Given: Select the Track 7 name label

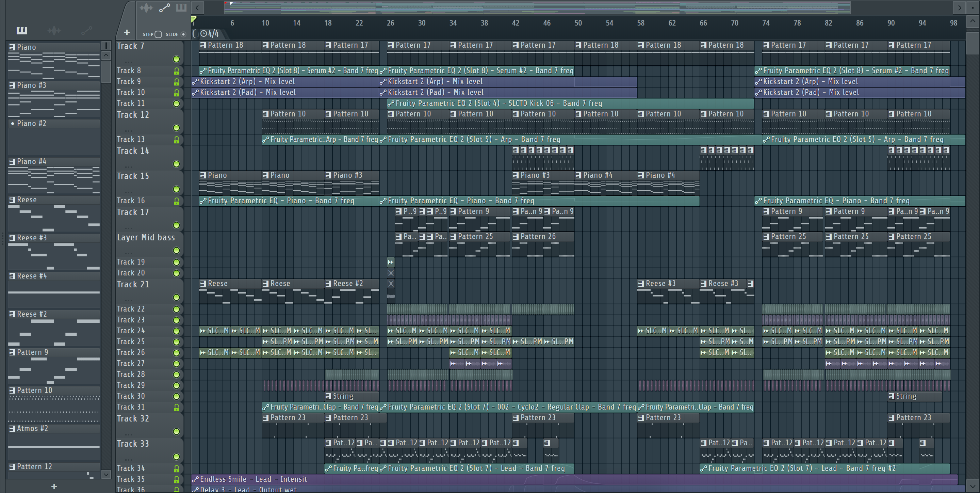Looking at the screenshot, I should tap(130, 46).
